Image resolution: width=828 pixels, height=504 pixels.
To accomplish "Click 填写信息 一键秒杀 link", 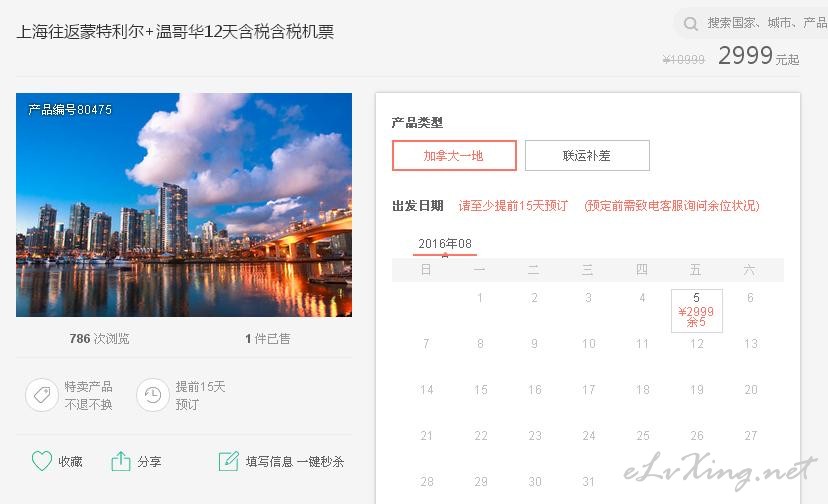I will pos(295,462).
